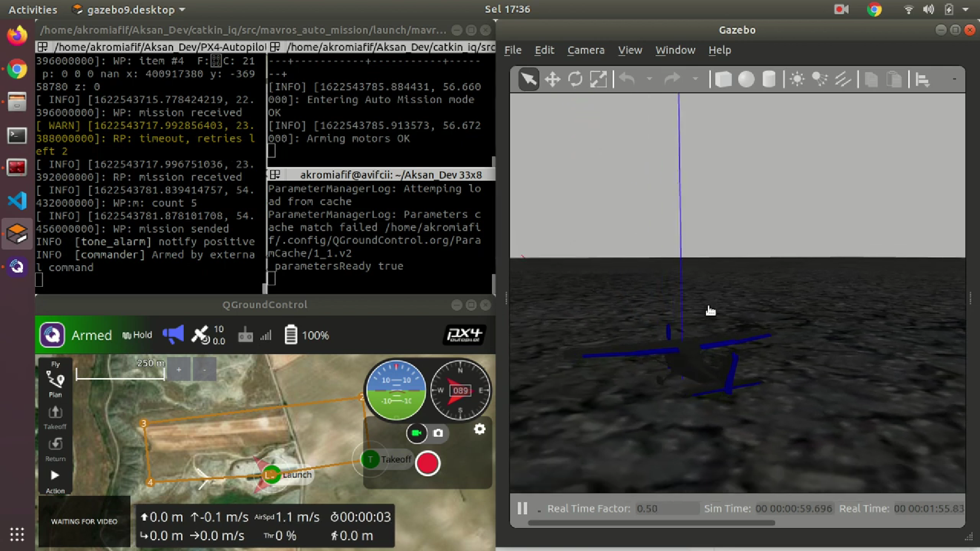The height and width of the screenshot is (551, 980).
Task: Click the QGroundControl settings gear icon
Action: pyautogui.click(x=479, y=430)
